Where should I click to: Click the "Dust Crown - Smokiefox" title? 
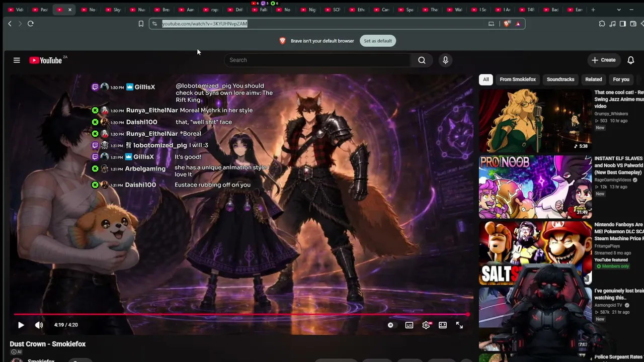48,344
